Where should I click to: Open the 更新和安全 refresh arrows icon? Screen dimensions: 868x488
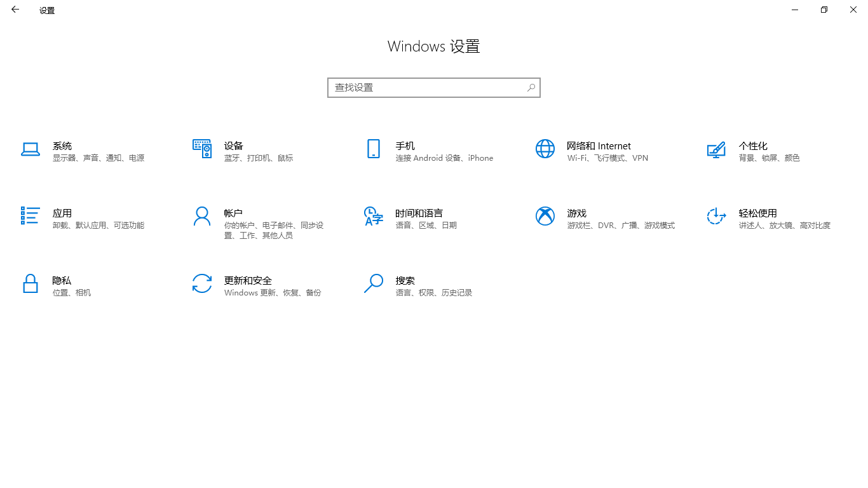click(202, 283)
